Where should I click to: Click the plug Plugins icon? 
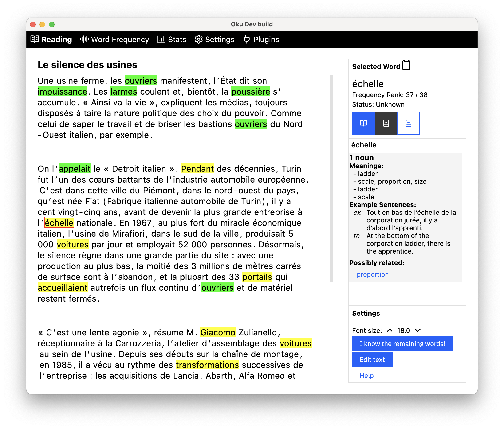pos(247,39)
